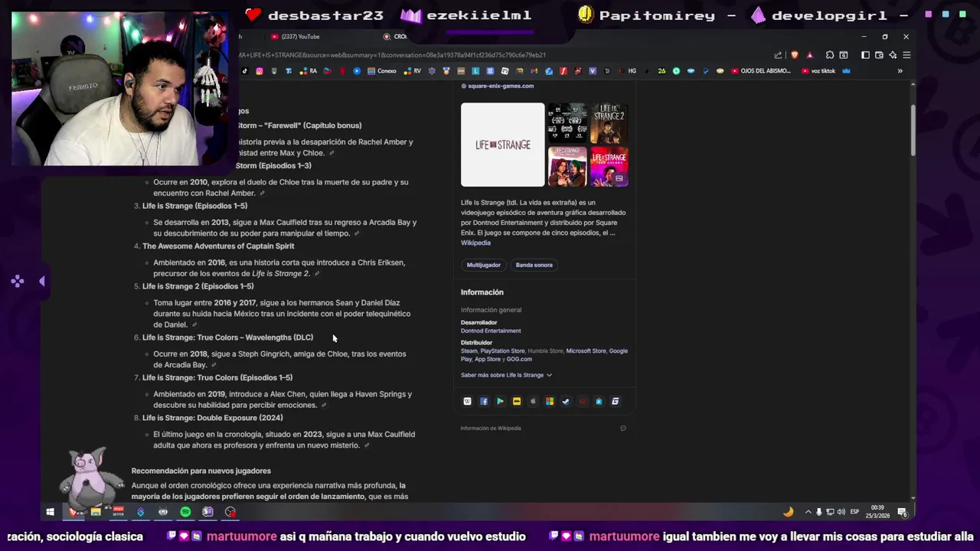Toggle the browser sidebar panel icon

coord(865,55)
